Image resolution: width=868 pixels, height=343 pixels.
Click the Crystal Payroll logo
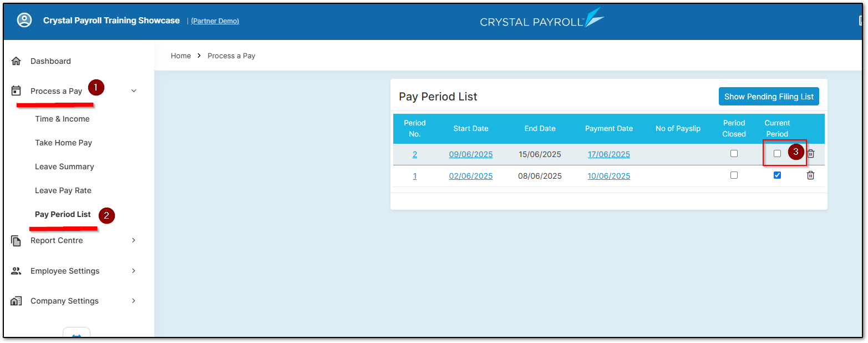[x=542, y=18]
